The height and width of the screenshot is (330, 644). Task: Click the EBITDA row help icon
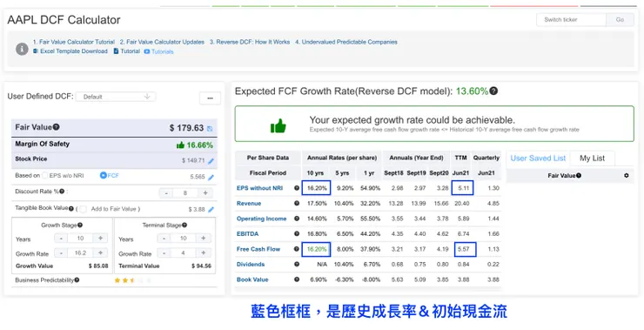(x=297, y=234)
